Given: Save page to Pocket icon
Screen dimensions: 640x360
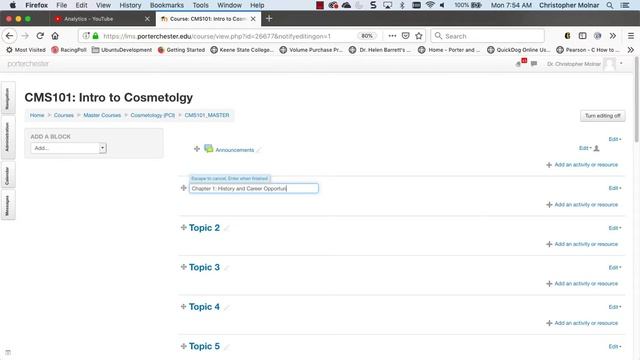Looking at the screenshot, I should [x=405, y=36].
